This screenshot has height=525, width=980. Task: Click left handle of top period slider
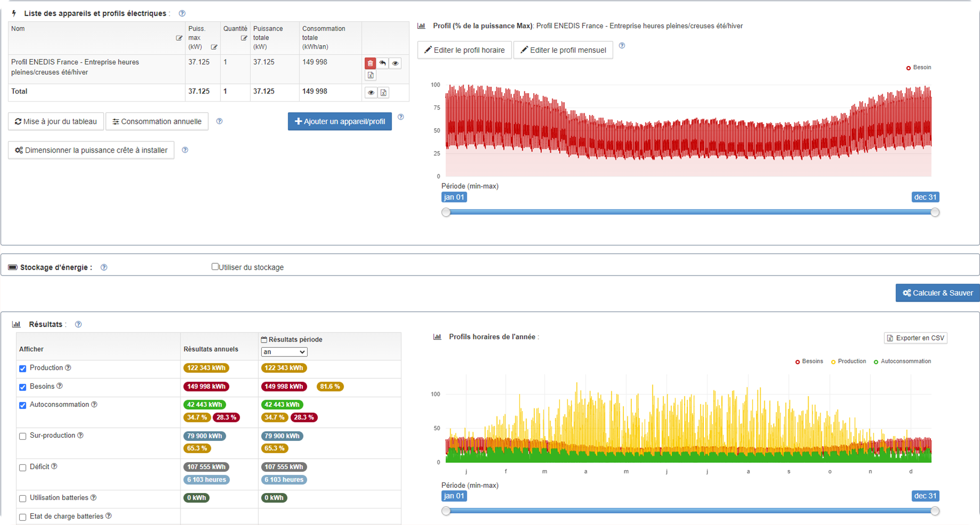coord(446,212)
